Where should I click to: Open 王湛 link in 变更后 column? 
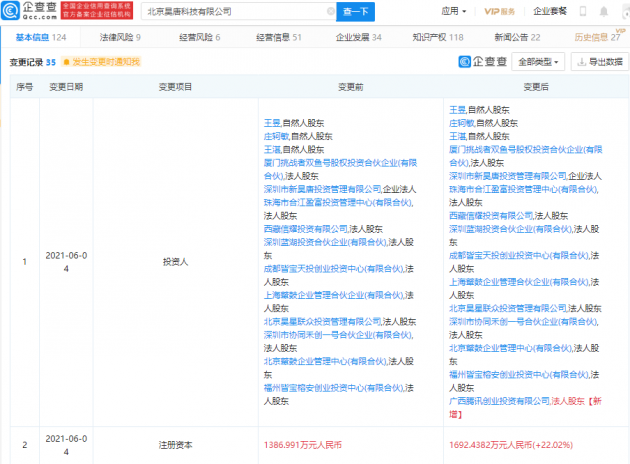pos(457,136)
